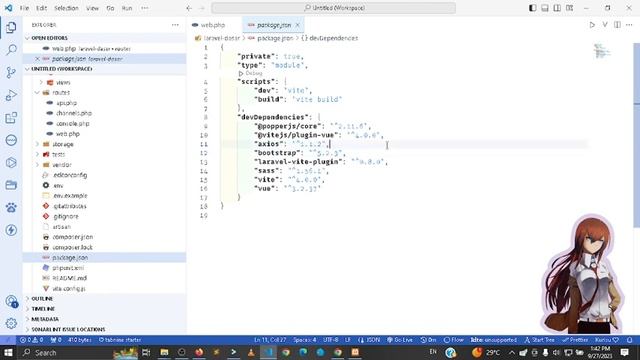This screenshot has height=360, width=640.
Task: Expand the Outline section
Action: tap(104, 299)
